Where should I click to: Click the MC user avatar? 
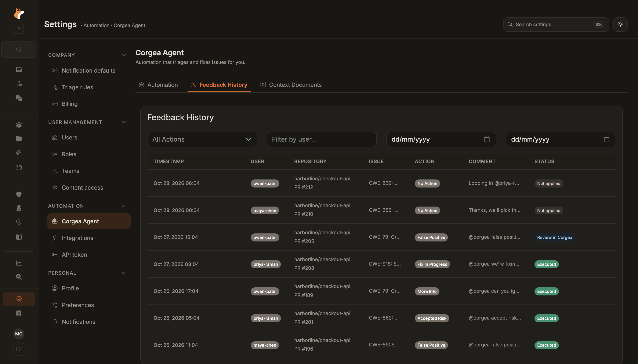coord(19,334)
